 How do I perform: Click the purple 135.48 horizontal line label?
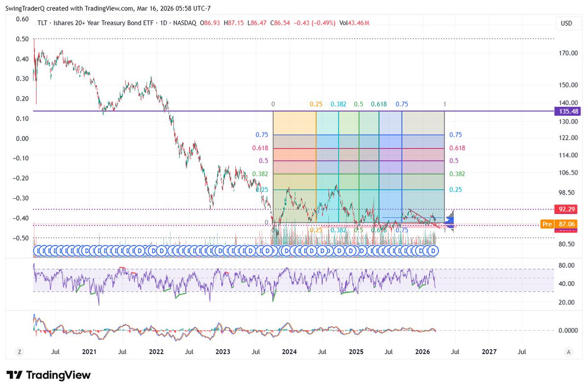pos(568,111)
